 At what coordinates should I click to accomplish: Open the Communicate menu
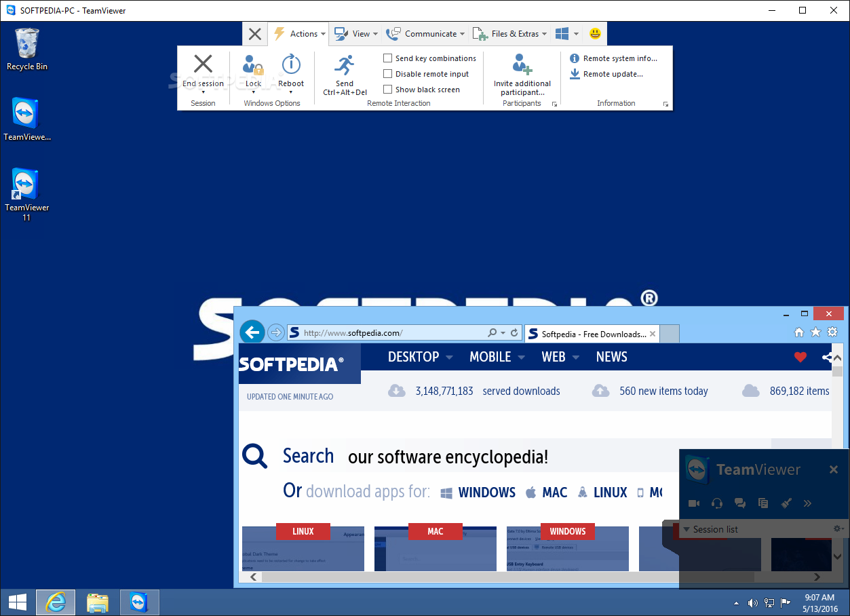coord(425,34)
